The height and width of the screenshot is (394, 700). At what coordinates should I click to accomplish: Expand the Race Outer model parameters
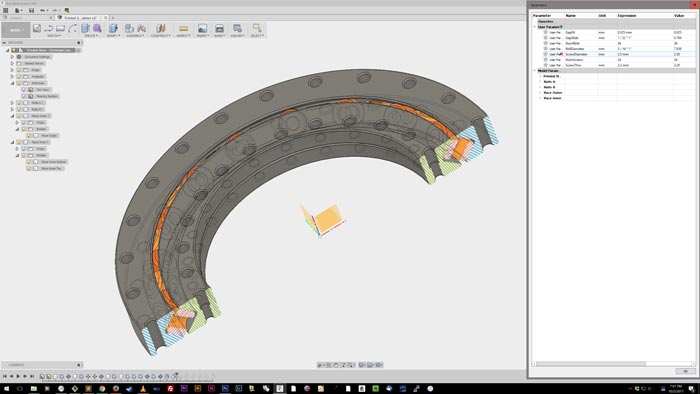(x=540, y=92)
